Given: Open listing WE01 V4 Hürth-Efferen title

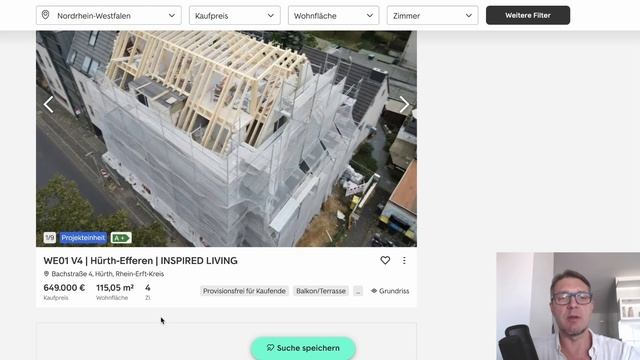Looking at the screenshot, I should [140, 260].
